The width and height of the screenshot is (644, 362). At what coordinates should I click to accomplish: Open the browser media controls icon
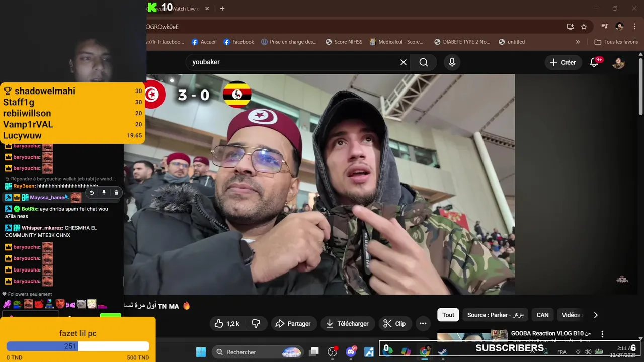[x=605, y=27]
